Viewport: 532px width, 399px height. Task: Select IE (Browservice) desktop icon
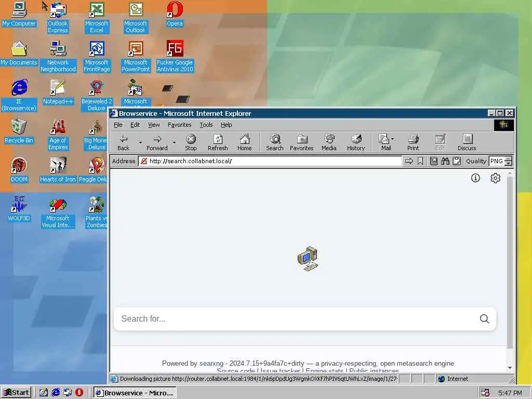19,96
